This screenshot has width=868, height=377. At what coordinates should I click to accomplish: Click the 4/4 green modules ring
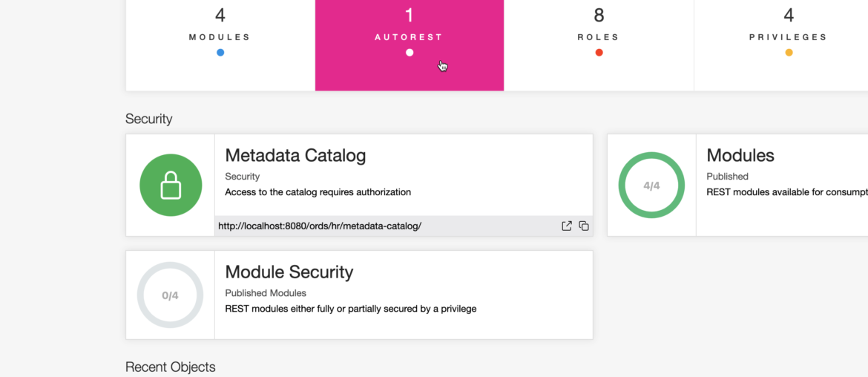pos(651,186)
